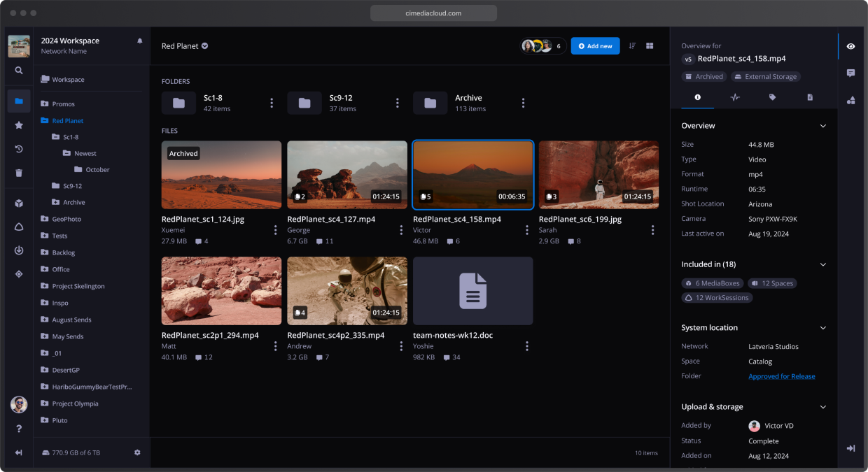This screenshot has height=472, width=868.
Task: Open the download circle icon in sidebar
Action: (x=19, y=250)
